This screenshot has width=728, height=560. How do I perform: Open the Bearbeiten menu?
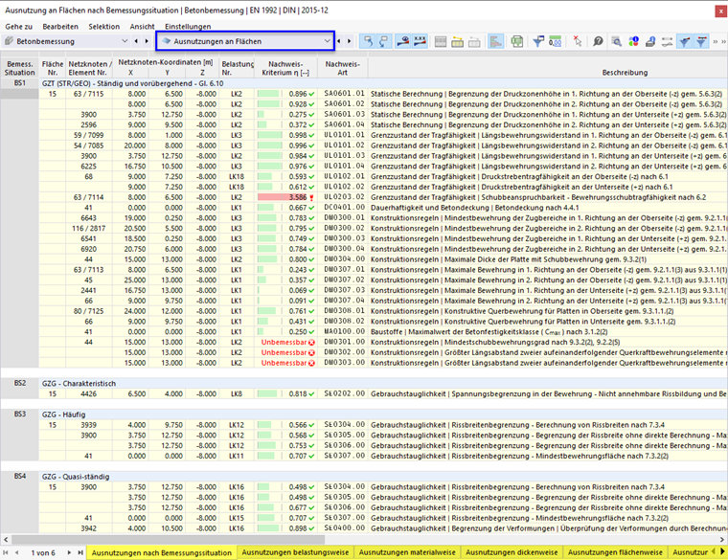60,27
